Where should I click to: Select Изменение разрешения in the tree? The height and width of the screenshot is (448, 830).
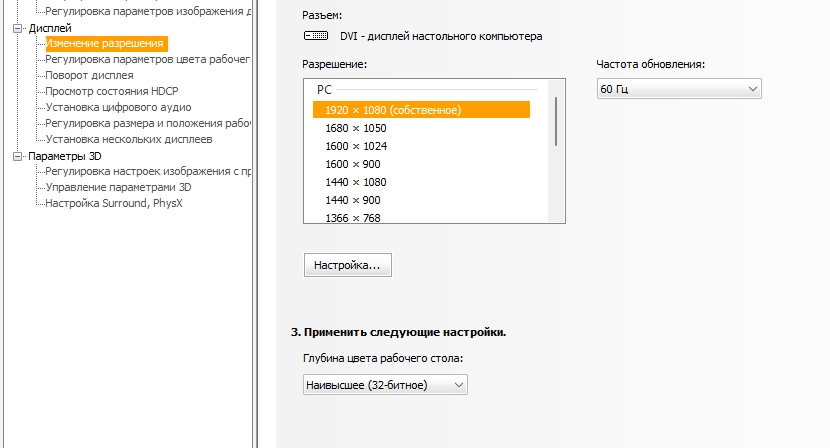pyautogui.click(x=104, y=44)
